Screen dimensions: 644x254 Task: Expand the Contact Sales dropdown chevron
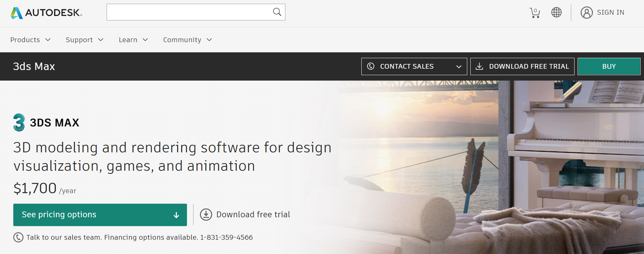[x=459, y=67]
